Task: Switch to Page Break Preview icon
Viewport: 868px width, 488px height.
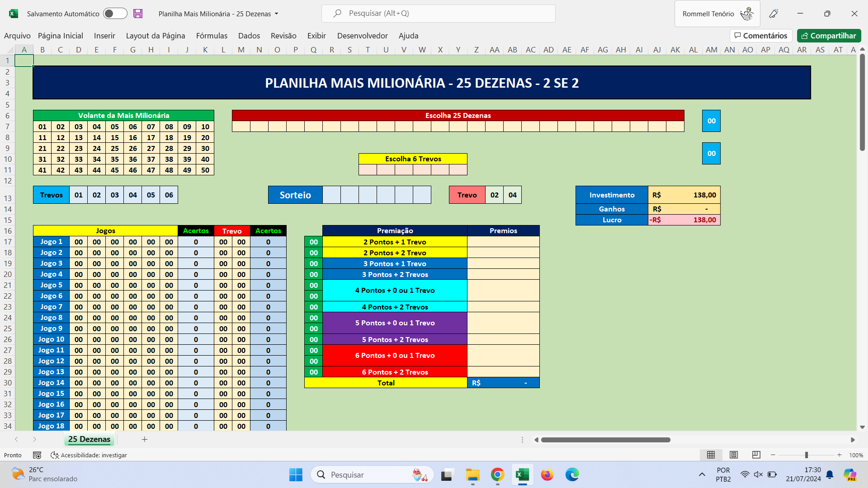Action: (x=756, y=455)
